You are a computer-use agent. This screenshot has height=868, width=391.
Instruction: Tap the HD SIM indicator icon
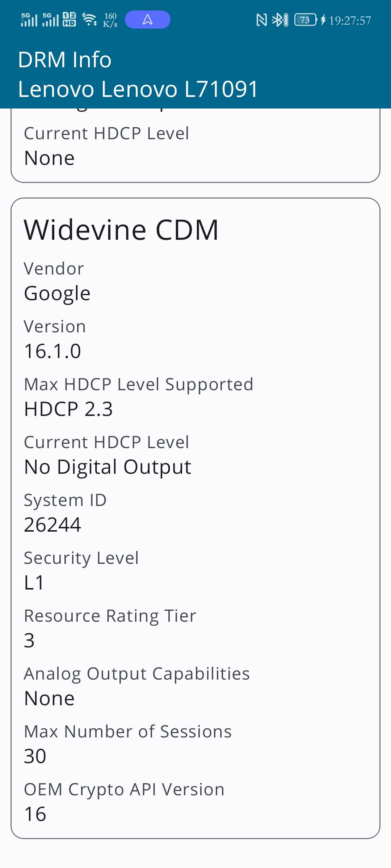coord(69,20)
